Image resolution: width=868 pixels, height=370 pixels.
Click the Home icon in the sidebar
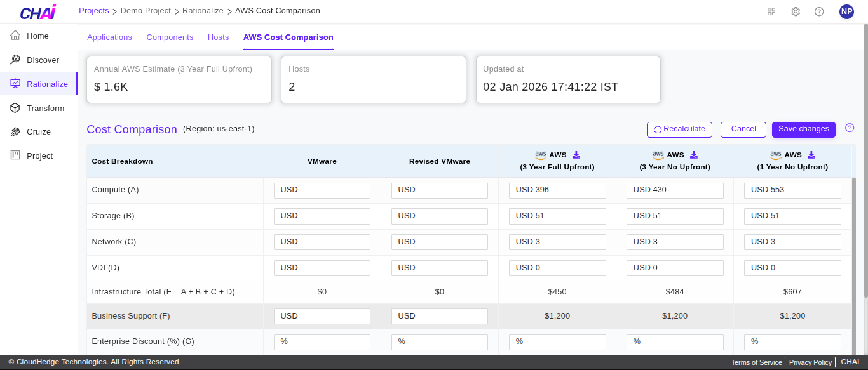click(x=15, y=36)
